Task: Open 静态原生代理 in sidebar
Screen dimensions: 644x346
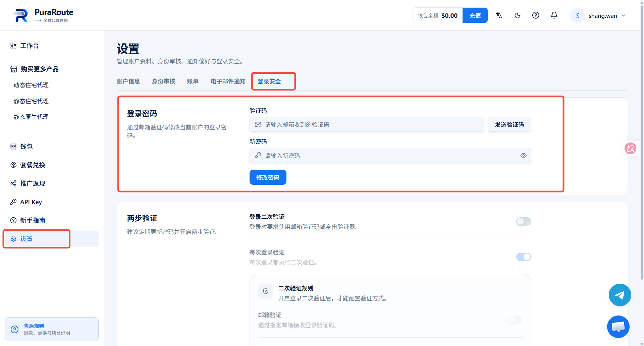Action: coord(31,117)
